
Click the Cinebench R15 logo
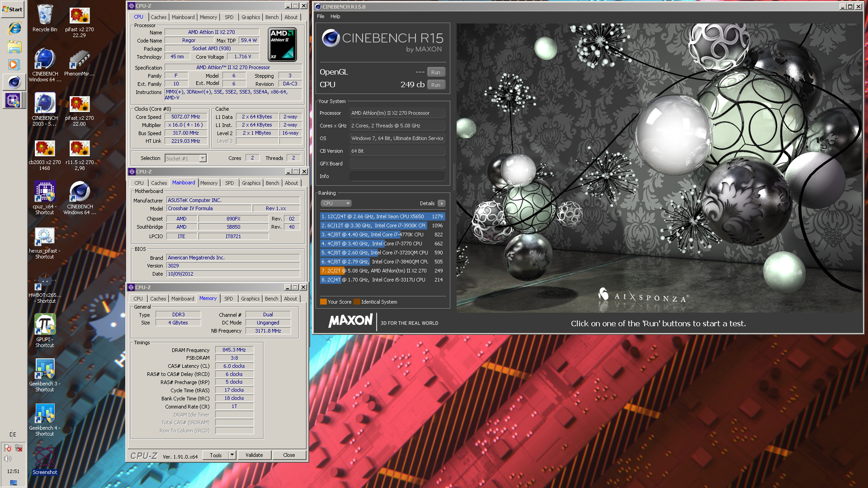(382, 41)
